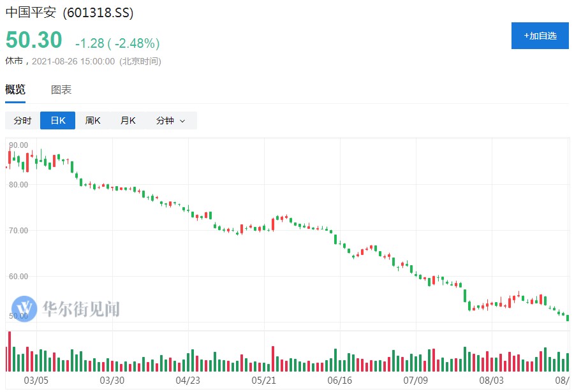Click the 中国平安 (601318.SS) stock title
This screenshot has width=574, height=392.
[70, 13]
